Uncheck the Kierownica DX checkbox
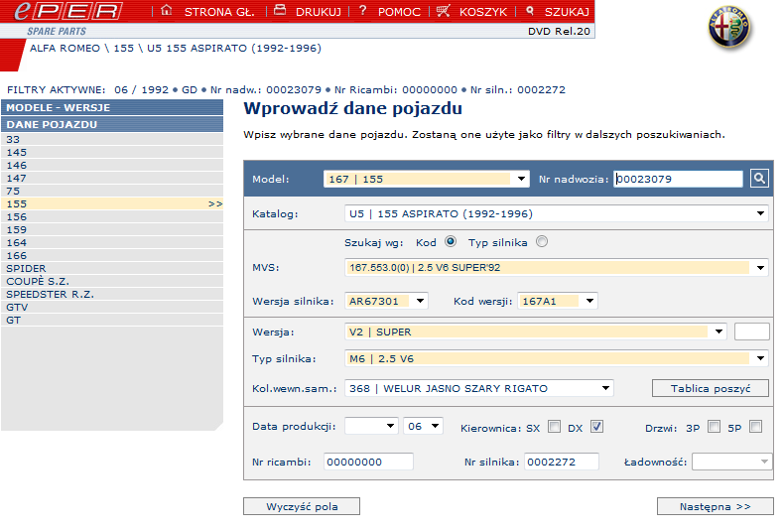Image resolution: width=784 pixels, height=532 pixels. pyautogui.click(x=596, y=427)
